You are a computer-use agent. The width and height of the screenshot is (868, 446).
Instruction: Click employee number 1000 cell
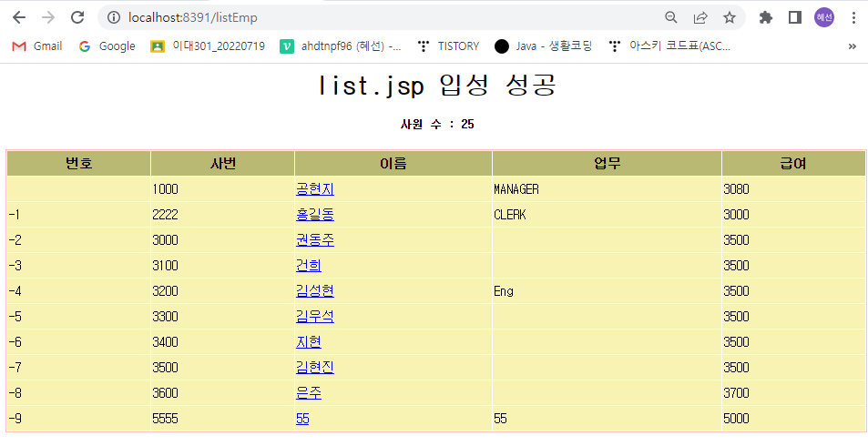222,189
